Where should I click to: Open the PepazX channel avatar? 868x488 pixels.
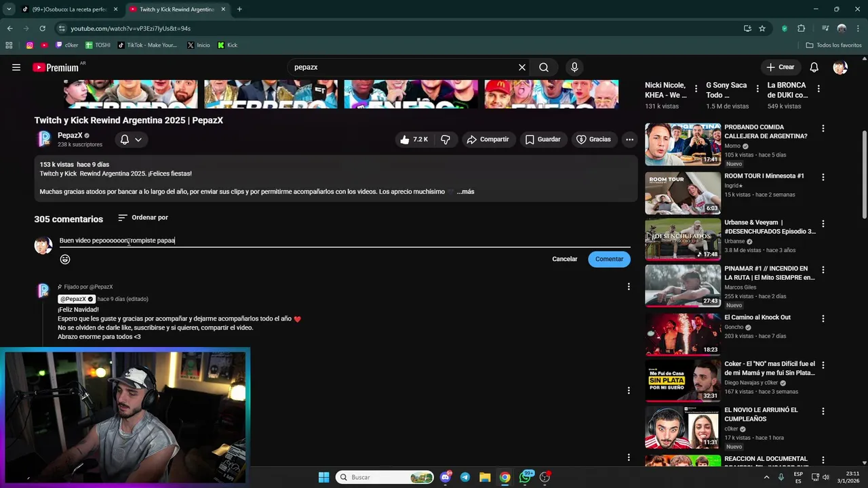[43, 139]
